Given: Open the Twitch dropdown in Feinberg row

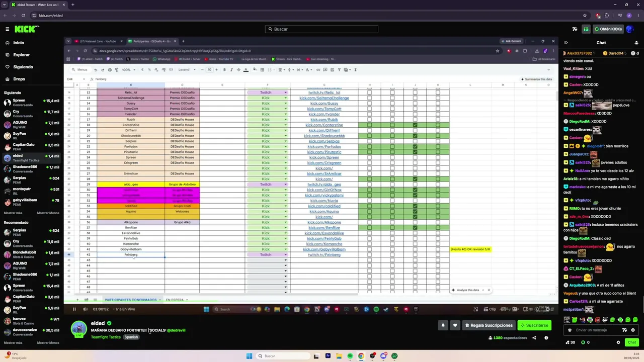Looking at the screenshot, I should [286, 255].
